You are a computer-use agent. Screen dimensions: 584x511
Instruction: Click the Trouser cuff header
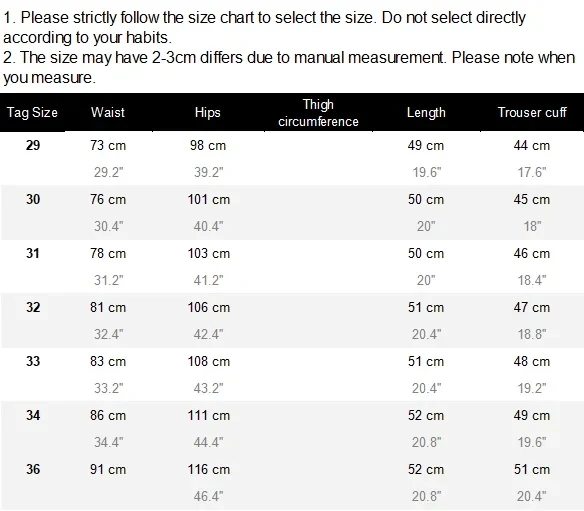tap(532, 112)
